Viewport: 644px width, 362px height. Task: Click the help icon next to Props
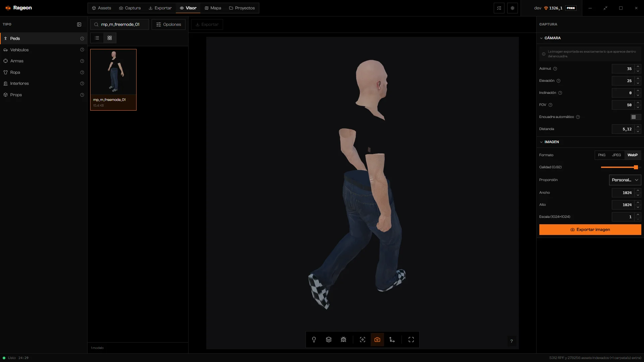(x=82, y=95)
